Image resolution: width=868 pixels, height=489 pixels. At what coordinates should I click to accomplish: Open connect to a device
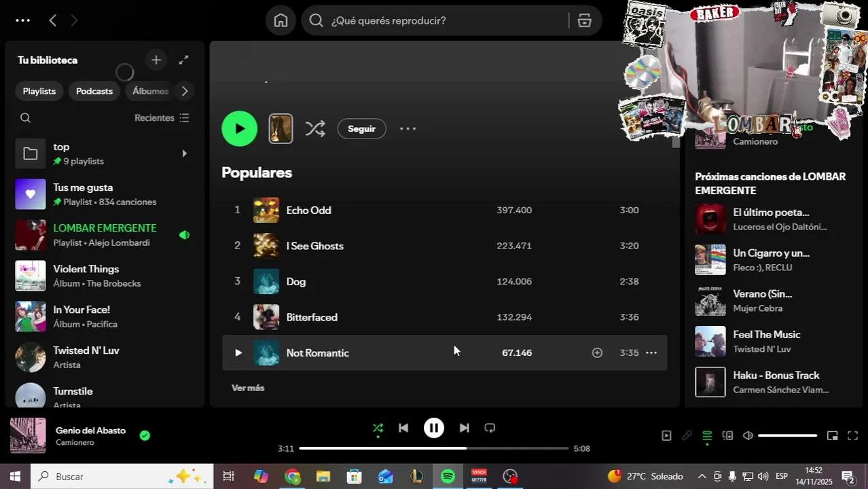(x=727, y=436)
